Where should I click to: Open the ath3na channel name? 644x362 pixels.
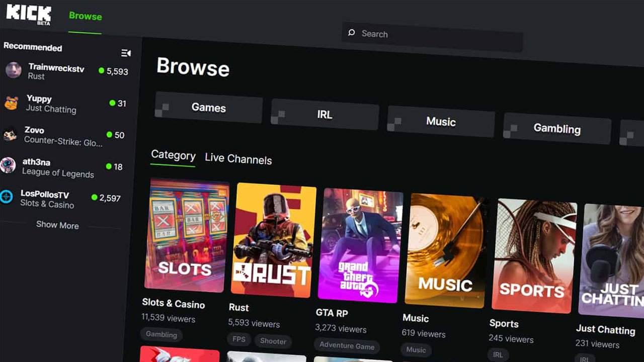coord(36,162)
